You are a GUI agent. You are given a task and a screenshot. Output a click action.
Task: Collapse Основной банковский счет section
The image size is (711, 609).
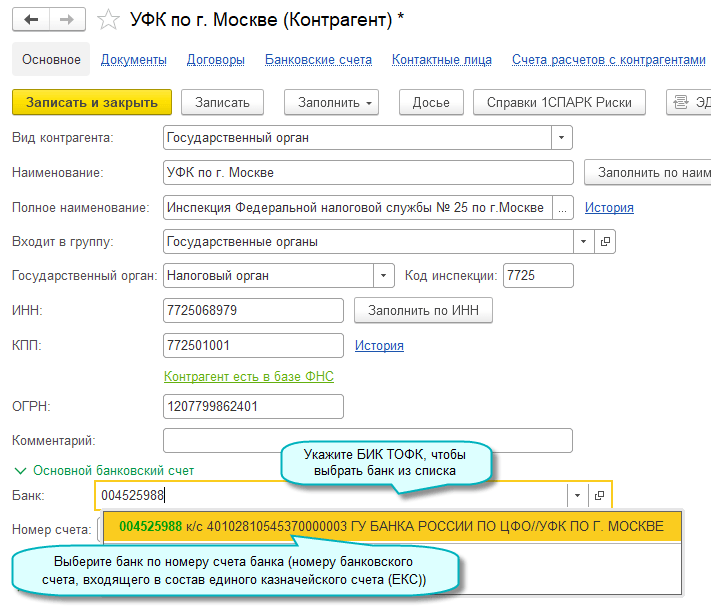pos(20,469)
